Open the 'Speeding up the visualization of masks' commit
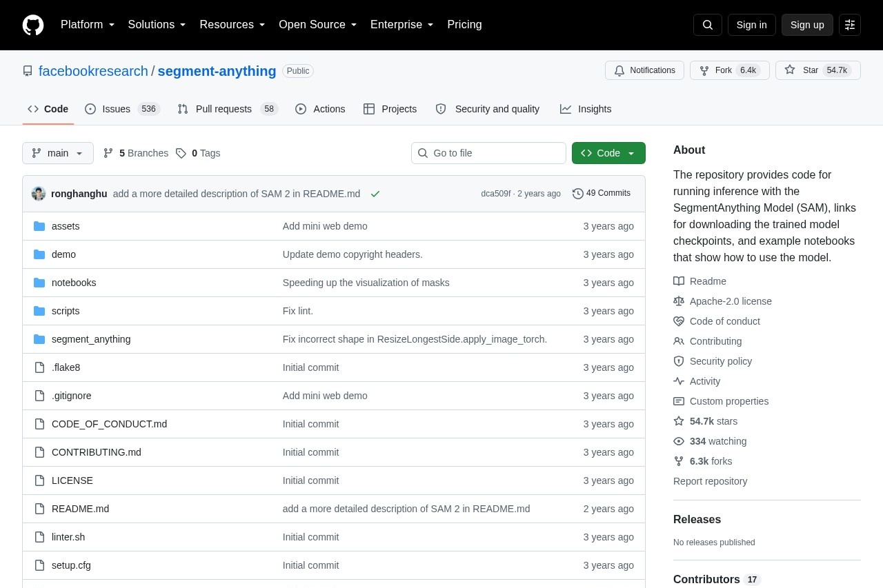This screenshot has height=588, width=883. (x=366, y=283)
